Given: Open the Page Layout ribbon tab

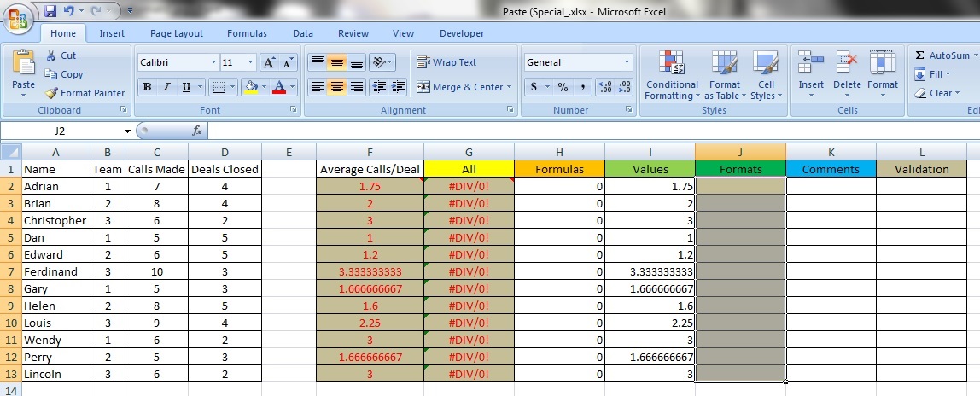Looking at the screenshot, I should point(177,33).
